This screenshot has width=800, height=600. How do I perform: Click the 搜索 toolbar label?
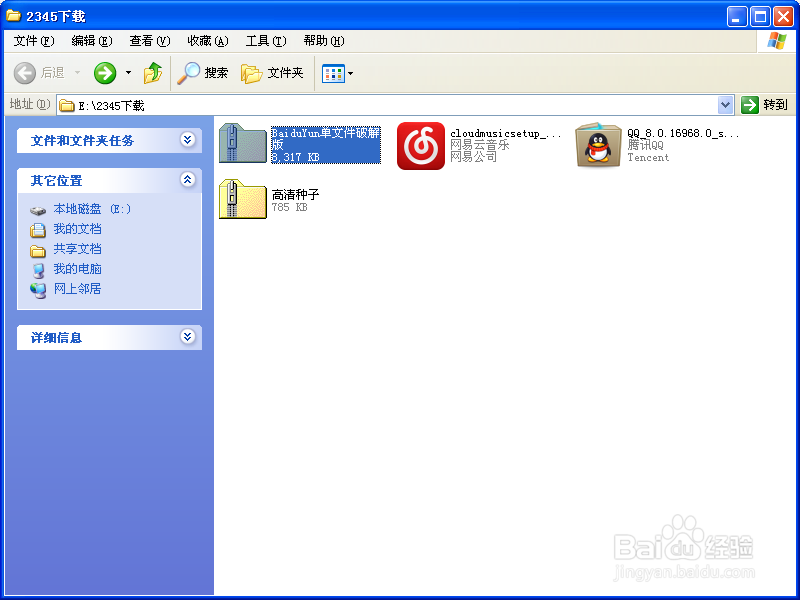coord(216,73)
